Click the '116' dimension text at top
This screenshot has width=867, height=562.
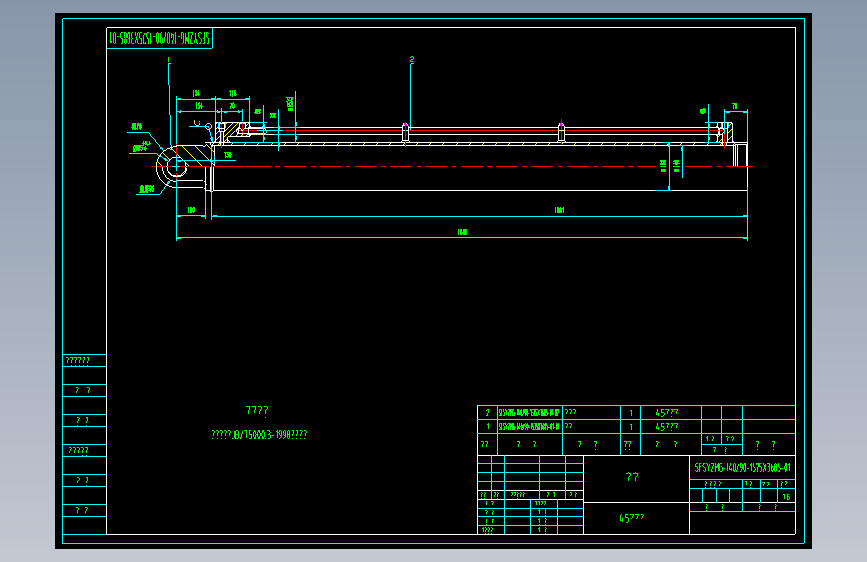click(x=233, y=93)
